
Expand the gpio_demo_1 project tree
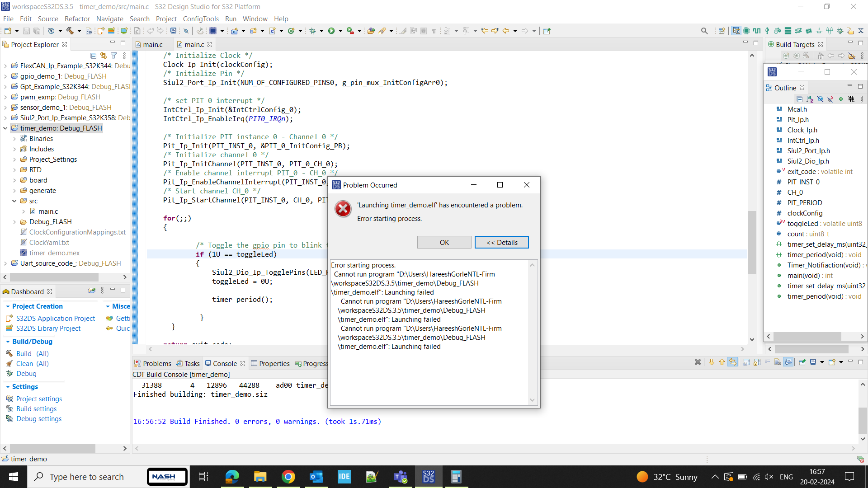point(5,76)
